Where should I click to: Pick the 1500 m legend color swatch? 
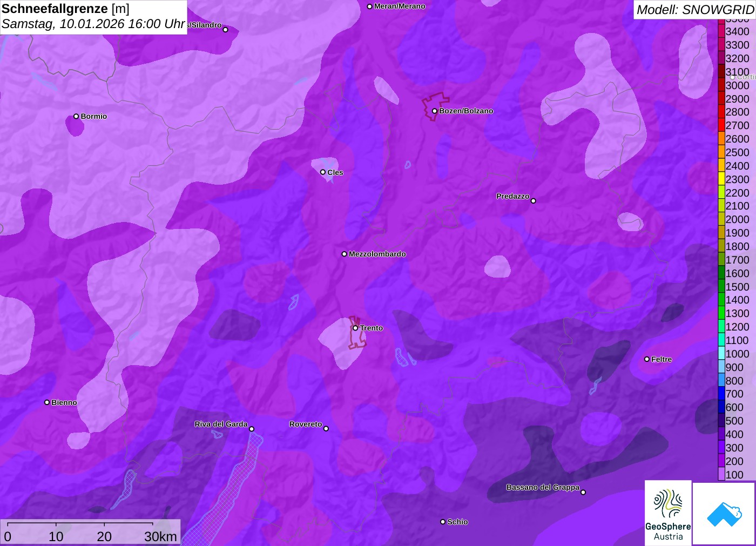tap(721, 286)
